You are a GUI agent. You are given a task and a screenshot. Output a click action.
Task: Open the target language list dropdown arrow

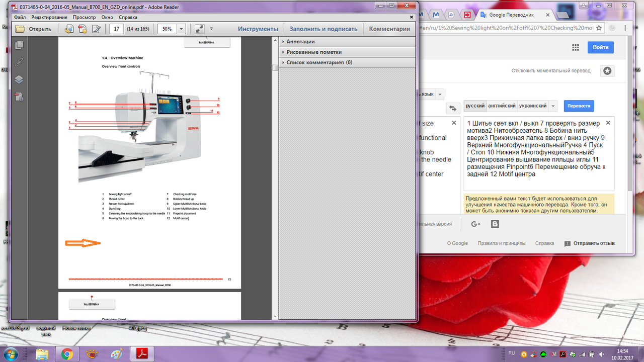[x=553, y=106]
